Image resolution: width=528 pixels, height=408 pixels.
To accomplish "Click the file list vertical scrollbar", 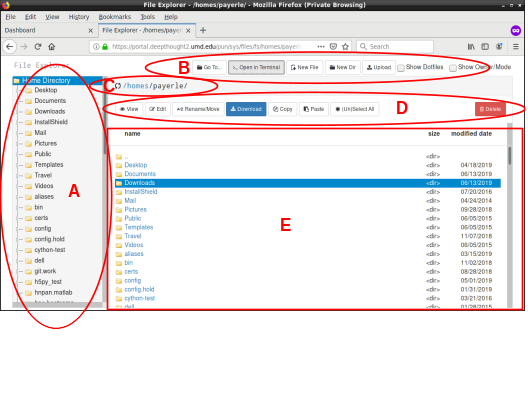I will click(x=509, y=215).
